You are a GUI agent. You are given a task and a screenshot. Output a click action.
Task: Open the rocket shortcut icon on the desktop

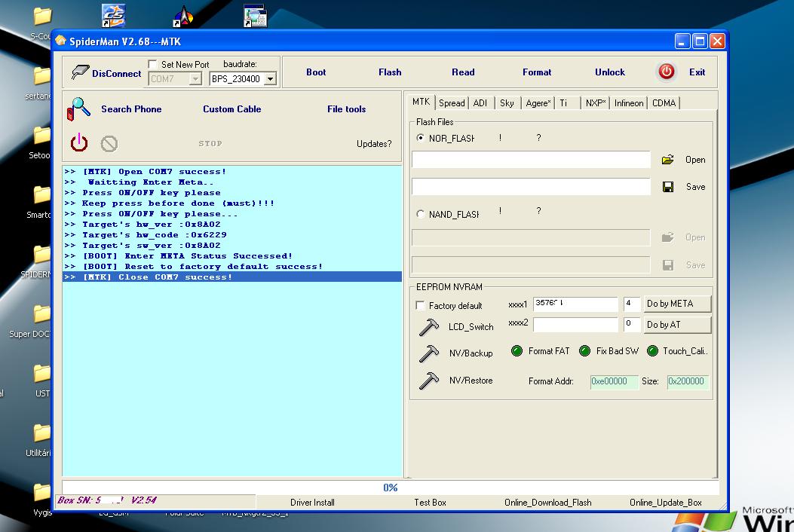click(183, 16)
